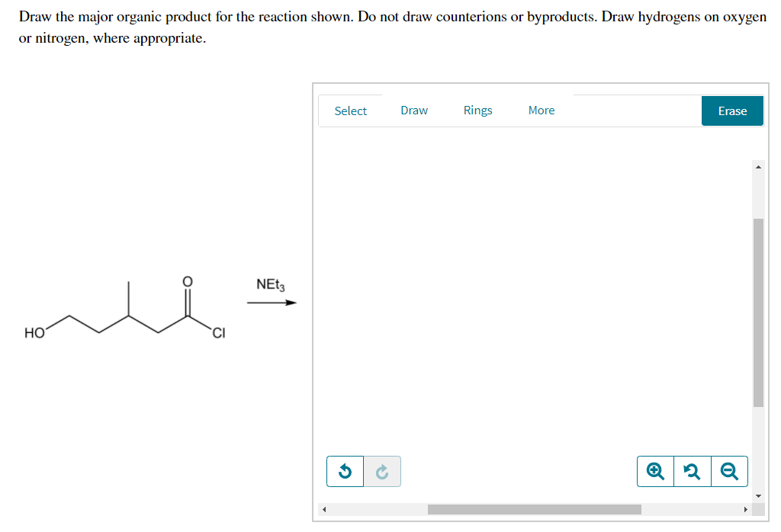
Task: Click the Erase button
Action: 732,111
